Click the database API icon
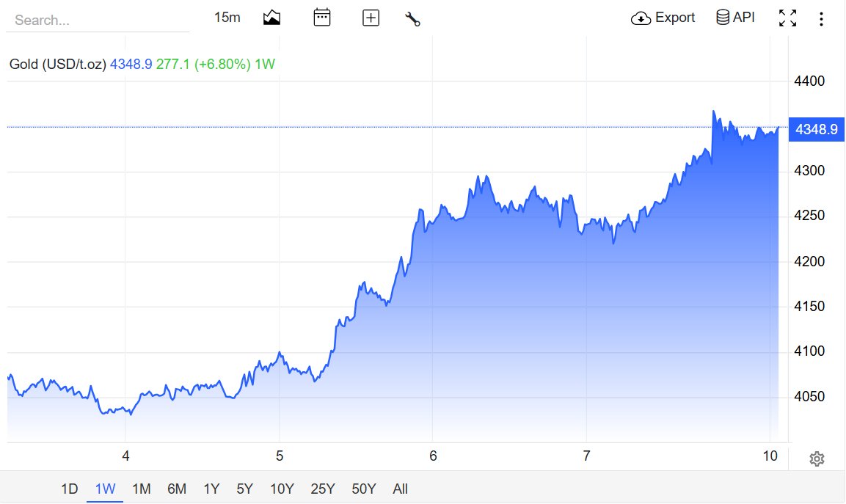Viewport: 846px width, 504px height. (x=723, y=18)
